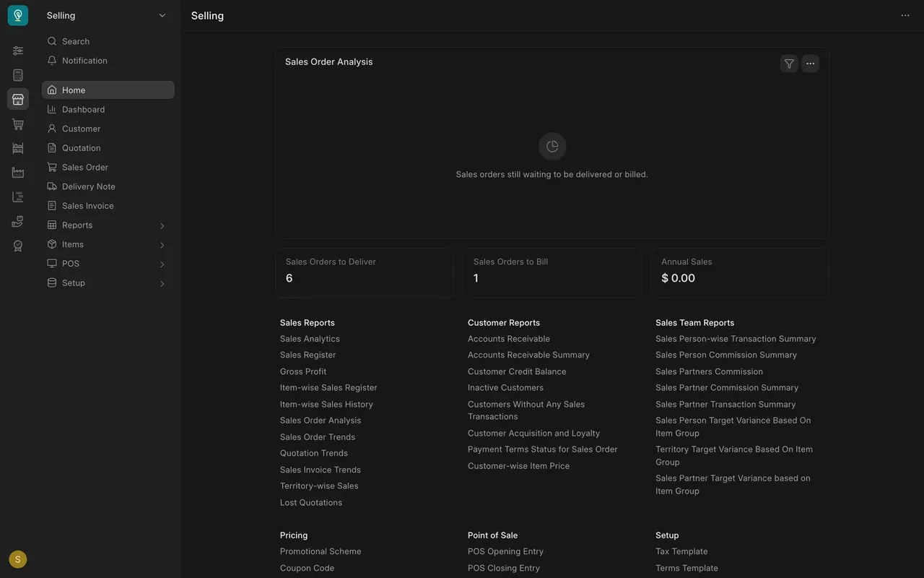
Task: Open the POS Opening Entry link
Action: (505, 551)
